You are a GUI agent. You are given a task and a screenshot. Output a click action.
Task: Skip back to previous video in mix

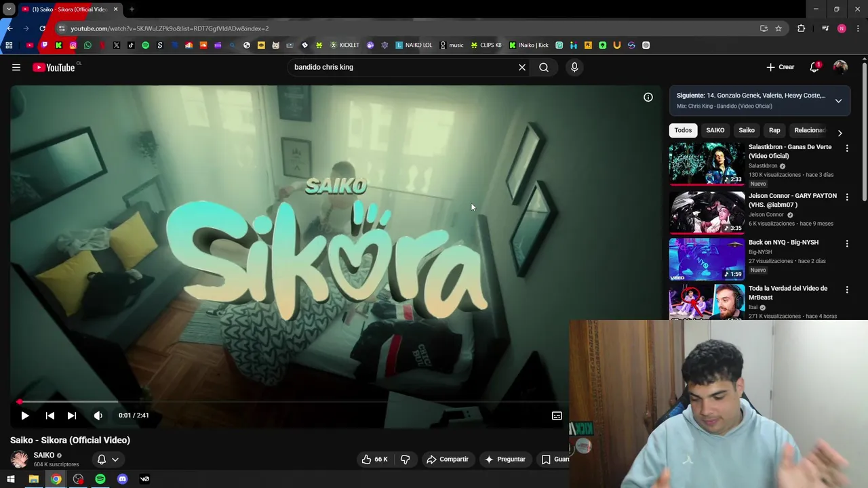tap(50, 415)
